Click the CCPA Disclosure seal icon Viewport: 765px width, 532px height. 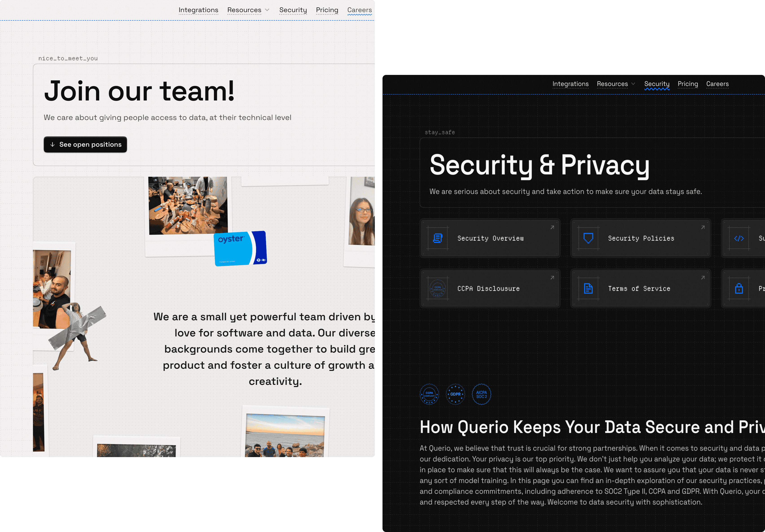pos(437,289)
